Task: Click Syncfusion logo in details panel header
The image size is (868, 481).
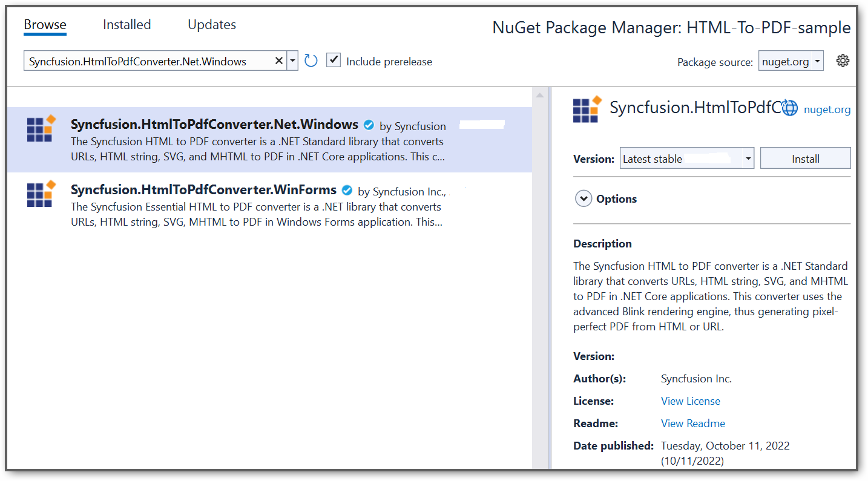Action: 587,109
